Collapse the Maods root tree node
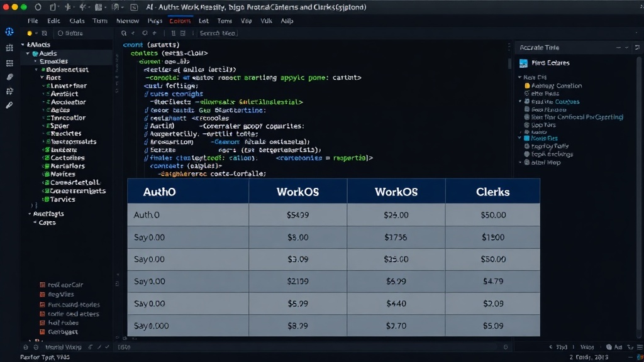The height and width of the screenshot is (362, 644). [23, 45]
